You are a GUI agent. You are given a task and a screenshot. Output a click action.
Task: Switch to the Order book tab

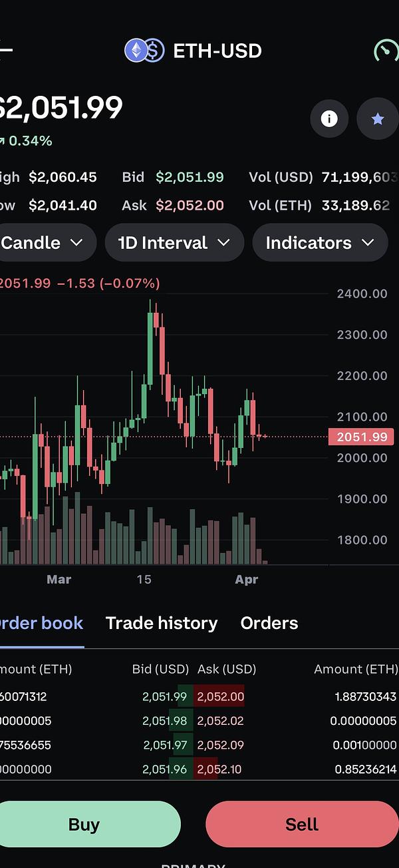[40, 623]
